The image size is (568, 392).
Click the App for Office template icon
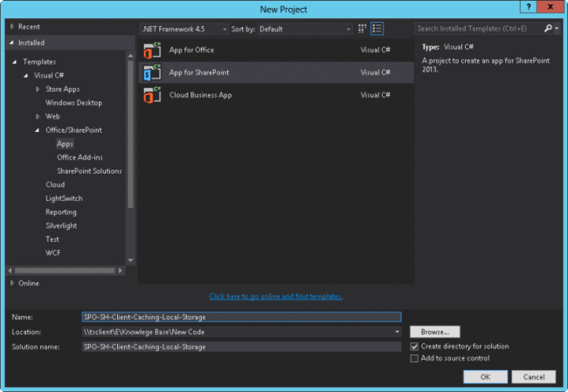tap(152, 50)
